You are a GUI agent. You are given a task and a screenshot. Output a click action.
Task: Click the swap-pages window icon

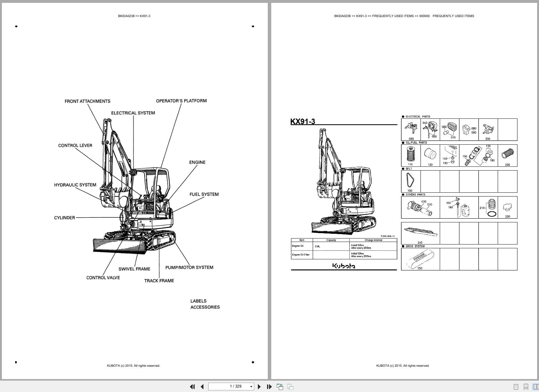pos(289,386)
